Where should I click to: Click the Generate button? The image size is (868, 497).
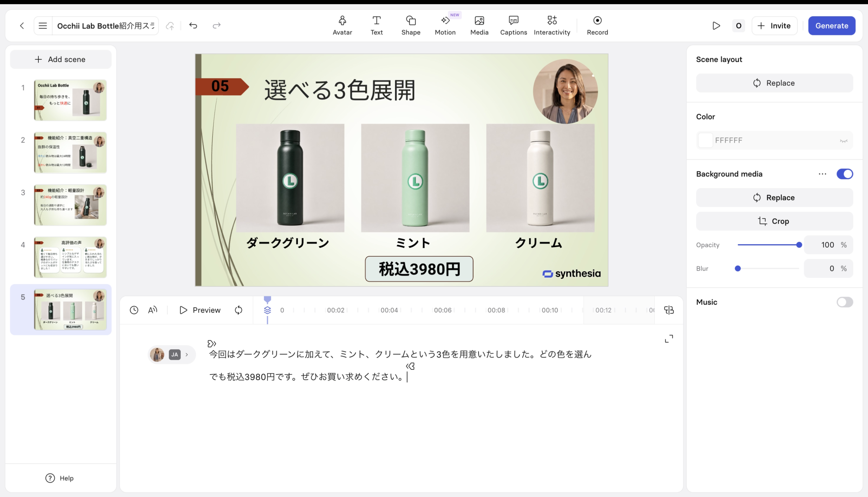831,26
